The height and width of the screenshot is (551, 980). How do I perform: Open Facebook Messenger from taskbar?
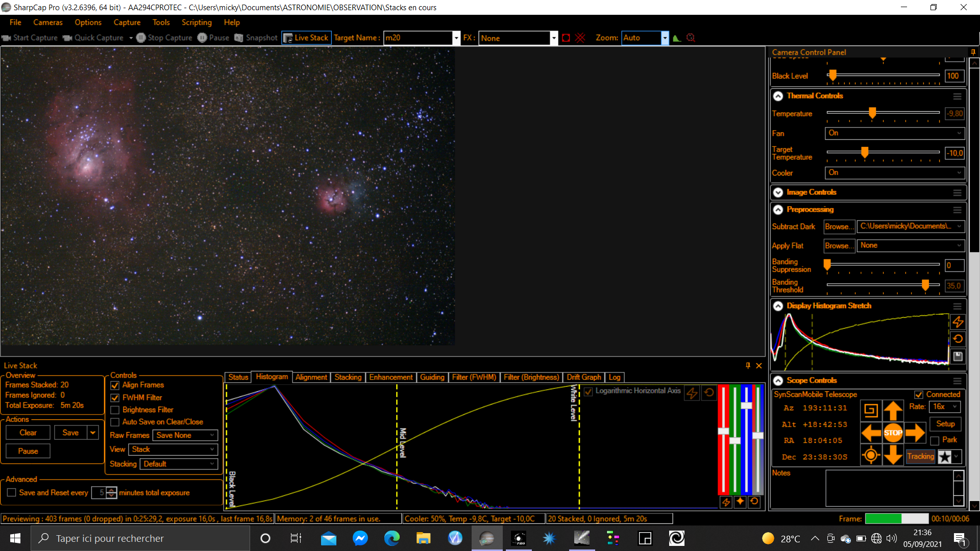point(360,538)
